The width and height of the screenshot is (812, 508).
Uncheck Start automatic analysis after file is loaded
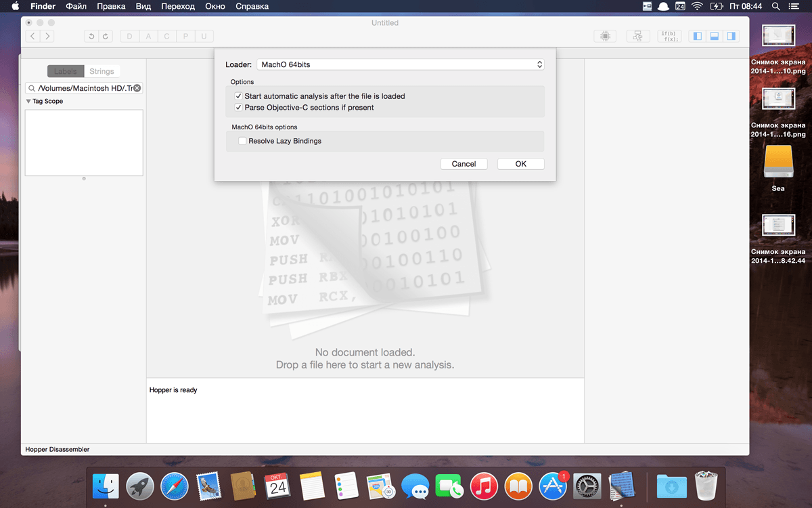coord(238,96)
